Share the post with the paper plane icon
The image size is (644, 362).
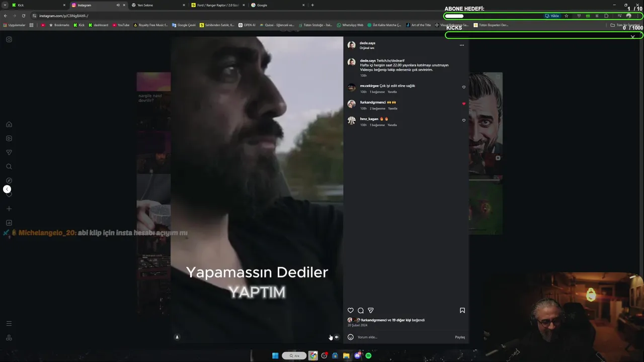tap(371, 310)
